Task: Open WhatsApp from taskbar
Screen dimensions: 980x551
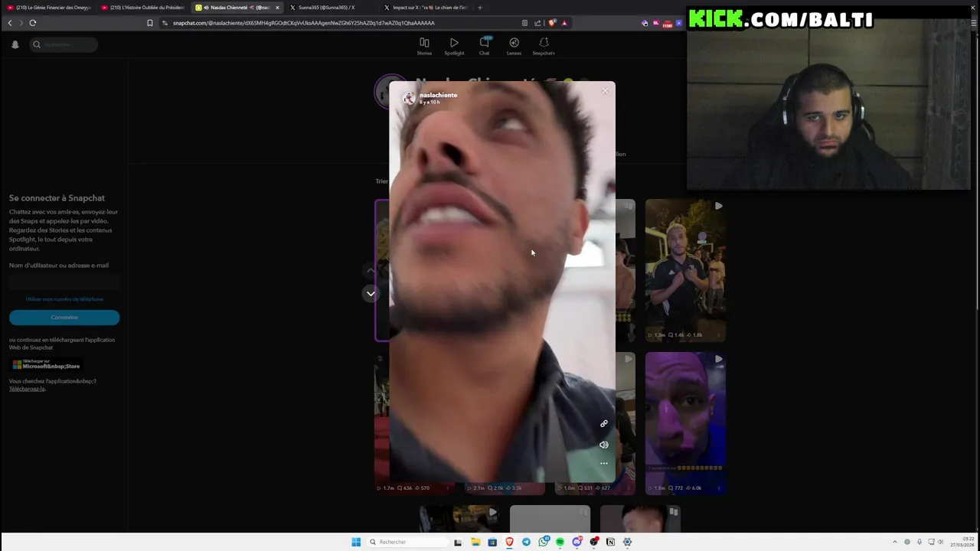Action: click(x=543, y=542)
